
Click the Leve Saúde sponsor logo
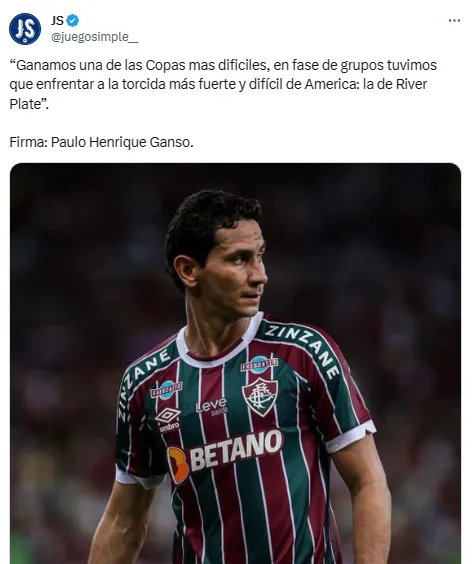point(211,405)
